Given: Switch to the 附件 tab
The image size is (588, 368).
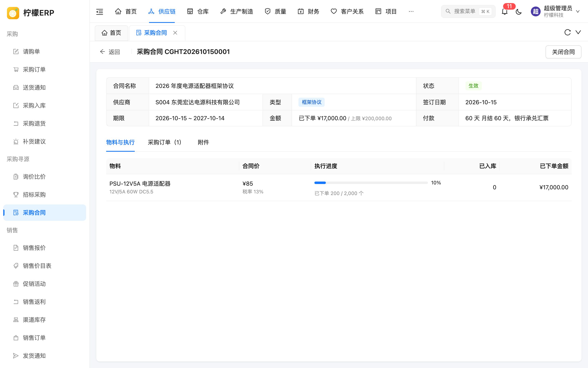Looking at the screenshot, I should pos(203,142).
